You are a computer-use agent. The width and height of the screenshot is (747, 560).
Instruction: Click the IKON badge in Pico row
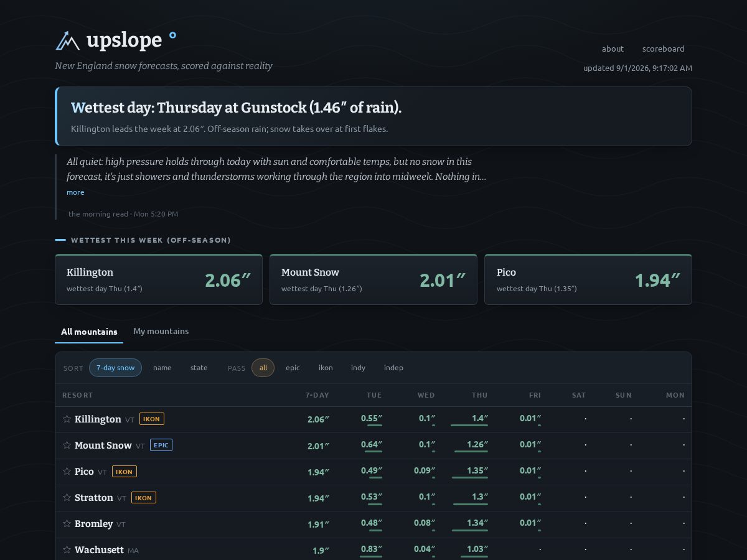coord(125,472)
